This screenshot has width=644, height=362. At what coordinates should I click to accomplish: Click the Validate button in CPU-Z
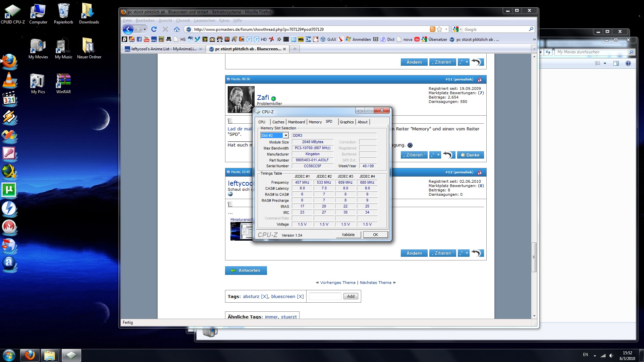(348, 235)
